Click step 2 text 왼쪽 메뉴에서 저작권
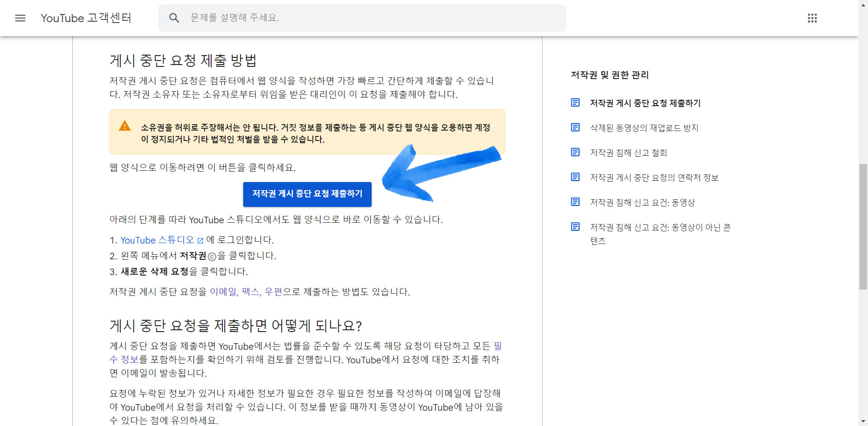Viewport: 868px width, 426px height. [164, 256]
